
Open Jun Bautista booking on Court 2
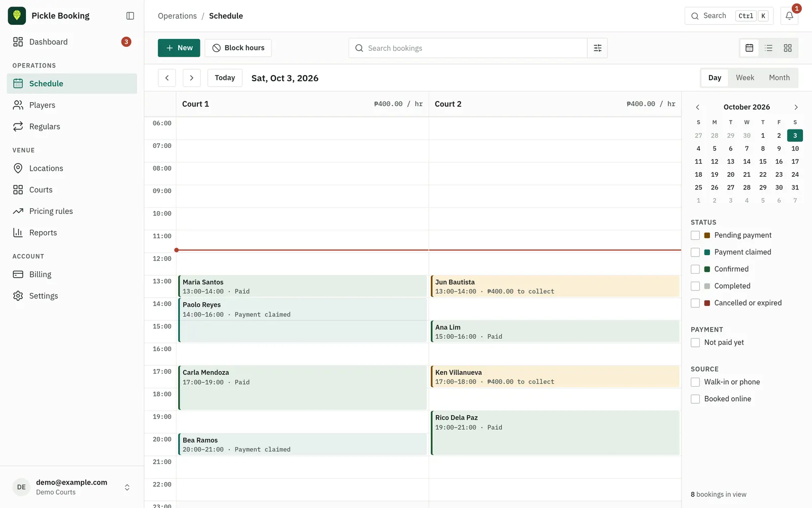(555, 287)
